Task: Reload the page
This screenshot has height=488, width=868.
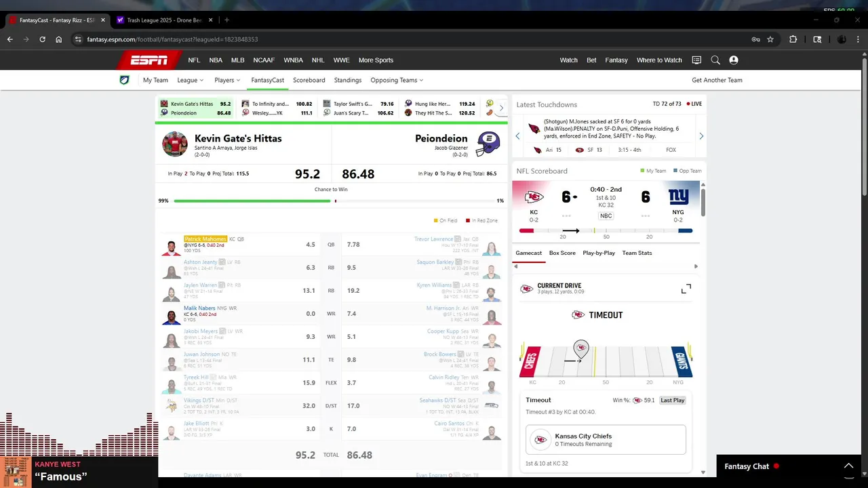Action: point(42,39)
